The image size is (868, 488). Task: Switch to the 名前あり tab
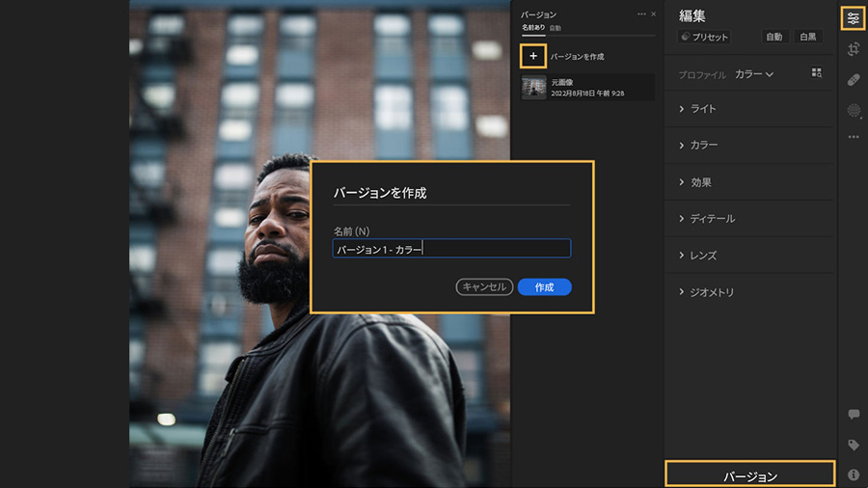[x=533, y=28]
